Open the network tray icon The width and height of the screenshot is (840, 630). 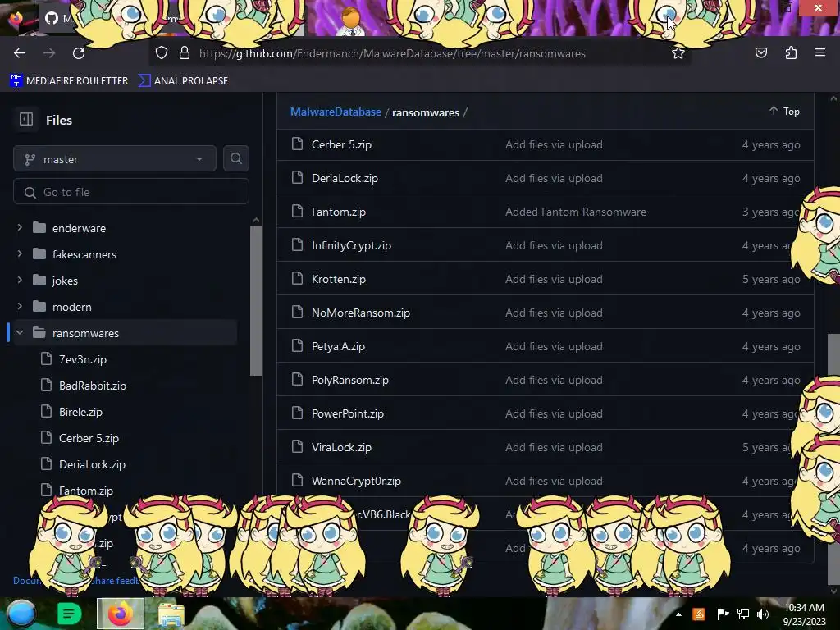coord(743,614)
